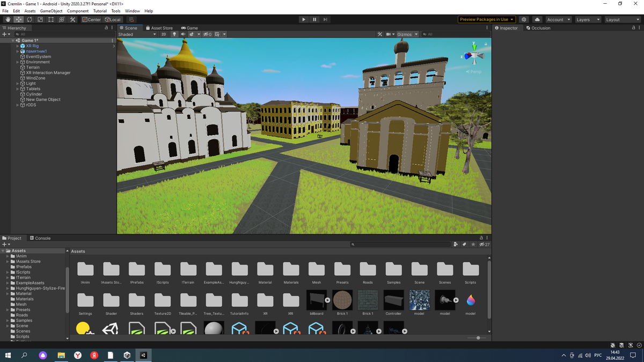Open the Cloud services icon
Image resolution: width=644 pixels, height=362 pixels.
[x=537, y=19]
